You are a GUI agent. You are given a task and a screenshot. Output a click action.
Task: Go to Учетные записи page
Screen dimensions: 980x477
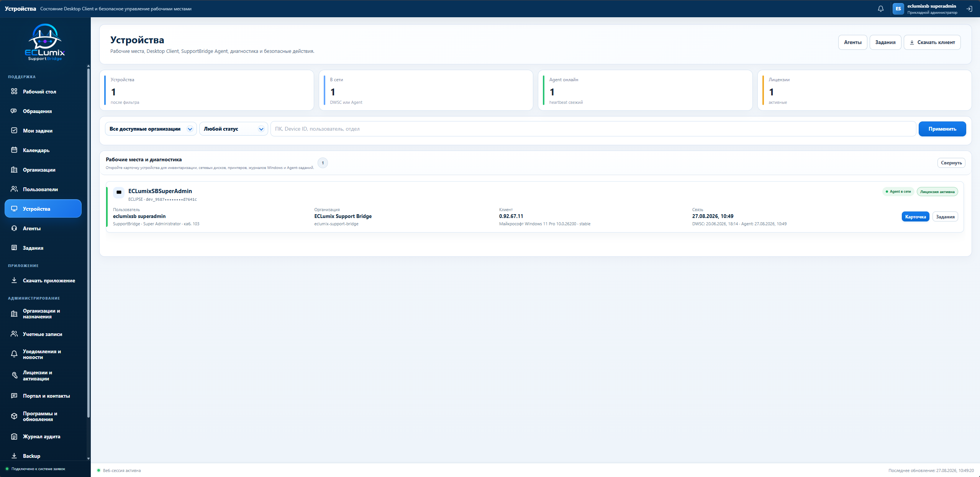click(x=43, y=334)
